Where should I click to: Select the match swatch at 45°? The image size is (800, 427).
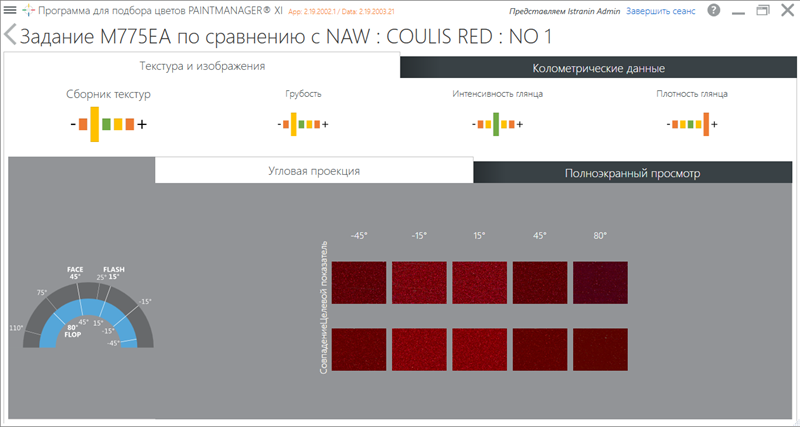click(540, 349)
